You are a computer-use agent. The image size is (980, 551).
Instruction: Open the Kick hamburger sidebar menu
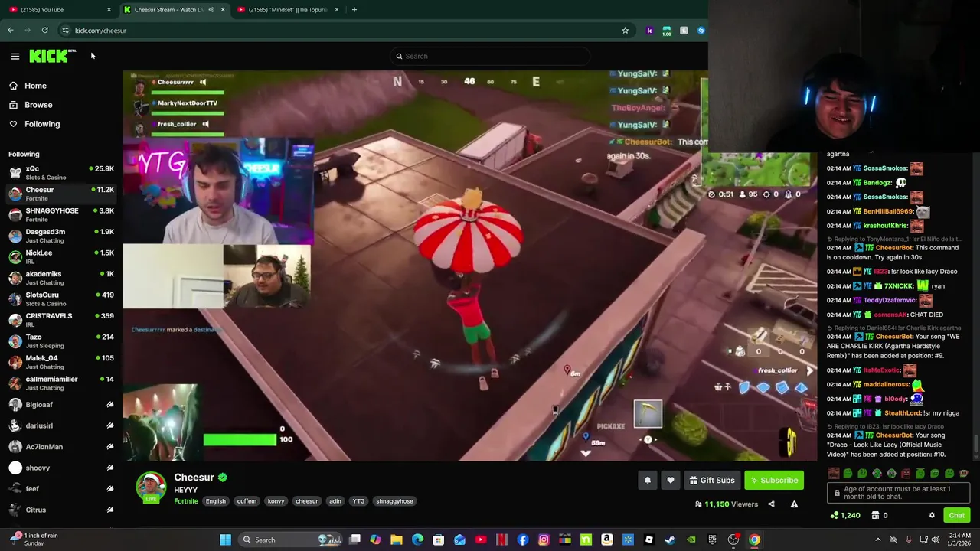[15, 56]
